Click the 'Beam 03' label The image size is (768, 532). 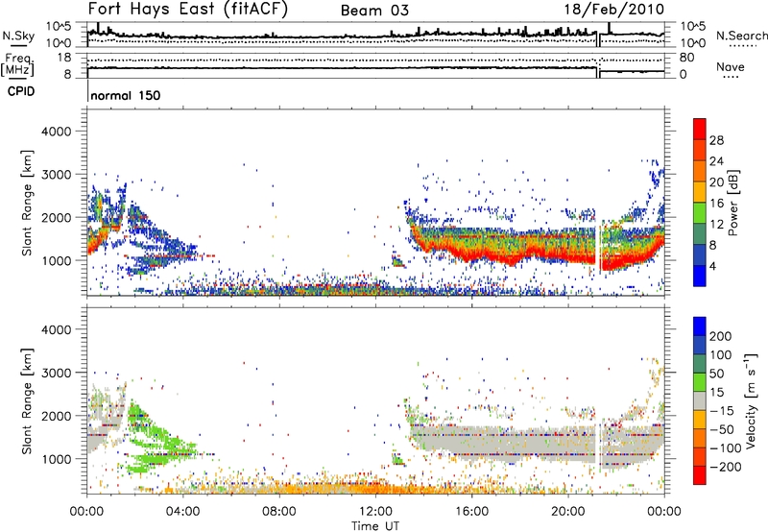374,11
